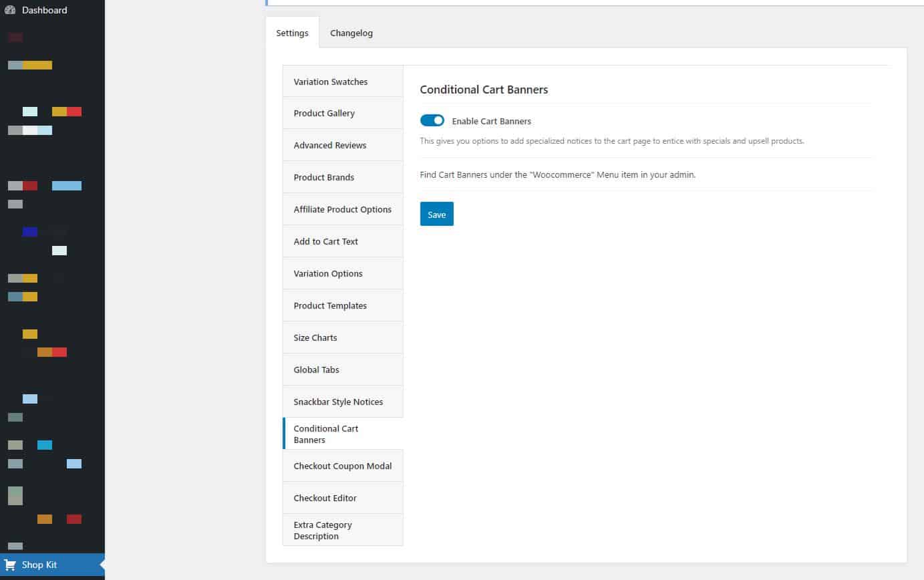
Task: Click the Shop Kit cart icon
Action: pyautogui.click(x=11, y=565)
